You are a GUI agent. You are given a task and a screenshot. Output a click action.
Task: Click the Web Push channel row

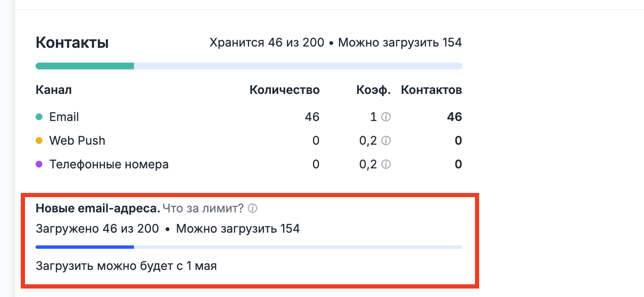[x=78, y=140]
